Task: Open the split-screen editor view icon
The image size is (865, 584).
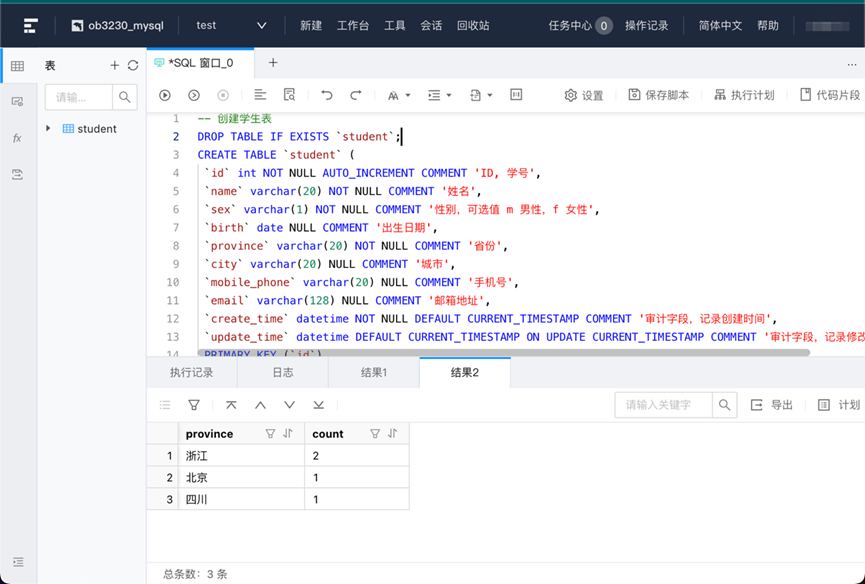Action: click(517, 95)
